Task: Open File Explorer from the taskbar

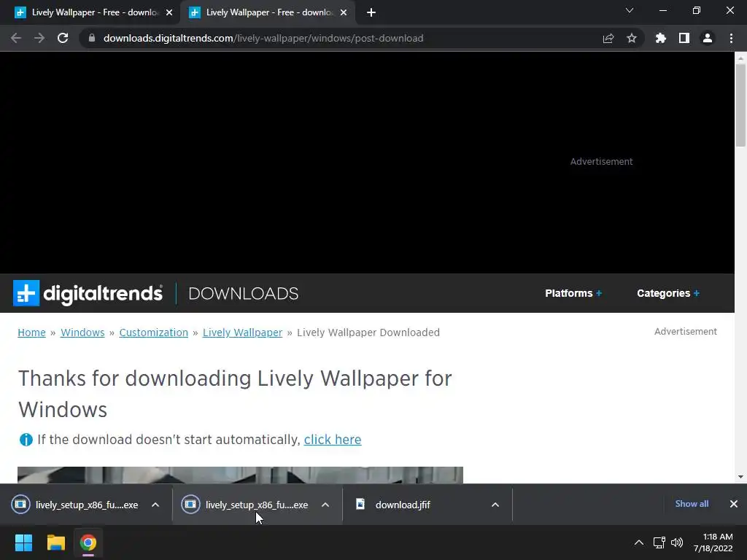Action: 55,542
